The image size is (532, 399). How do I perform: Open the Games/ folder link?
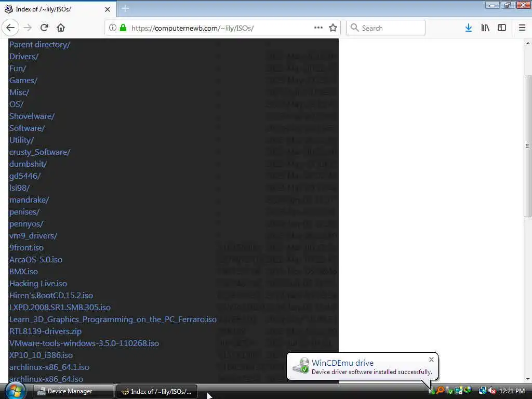tap(23, 81)
